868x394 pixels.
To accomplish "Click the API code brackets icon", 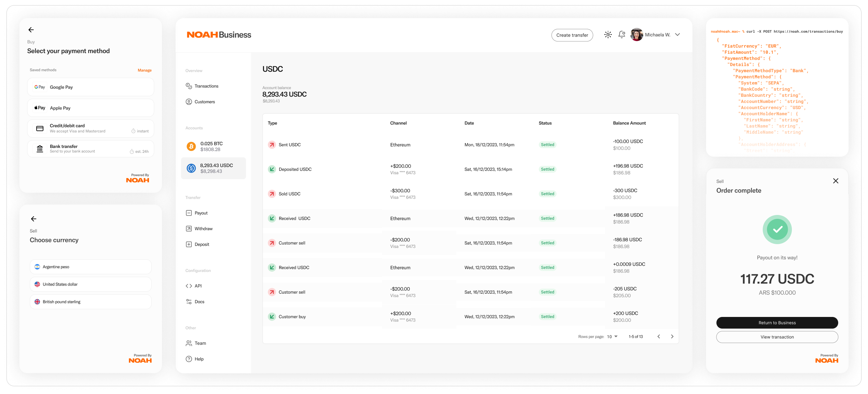I will (189, 286).
